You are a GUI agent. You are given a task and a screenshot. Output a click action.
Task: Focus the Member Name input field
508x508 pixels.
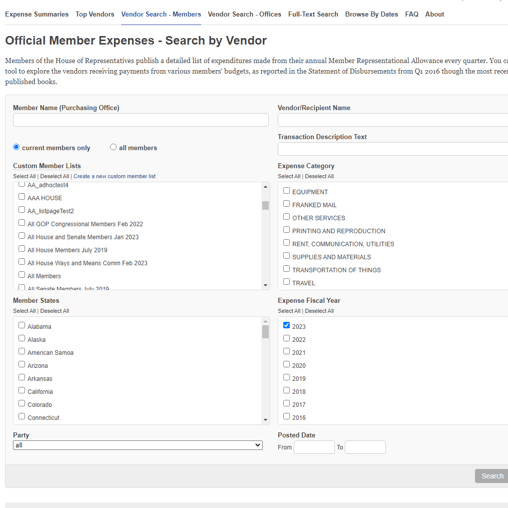pyautogui.click(x=141, y=120)
